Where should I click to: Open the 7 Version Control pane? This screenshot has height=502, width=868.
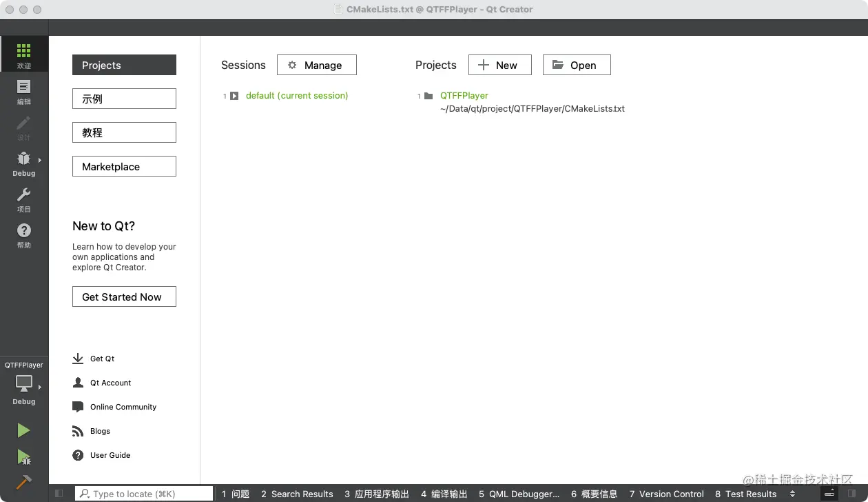(x=667, y=494)
